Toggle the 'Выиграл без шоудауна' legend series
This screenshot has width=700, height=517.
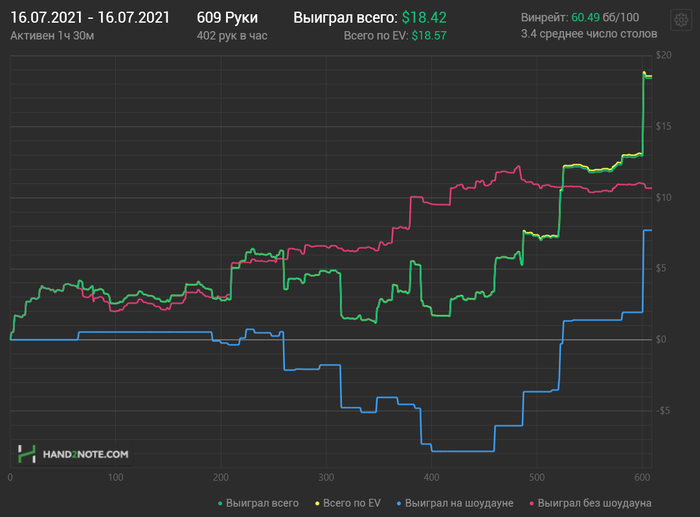point(590,503)
